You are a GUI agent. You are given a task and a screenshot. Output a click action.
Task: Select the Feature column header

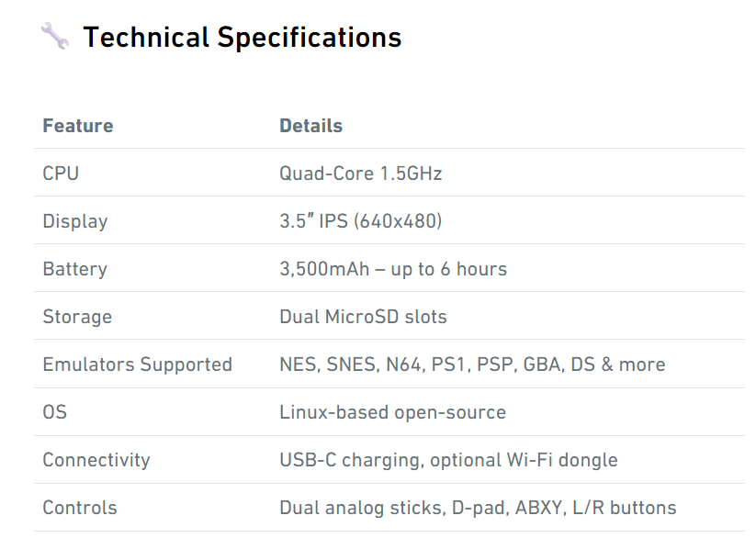coord(78,126)
